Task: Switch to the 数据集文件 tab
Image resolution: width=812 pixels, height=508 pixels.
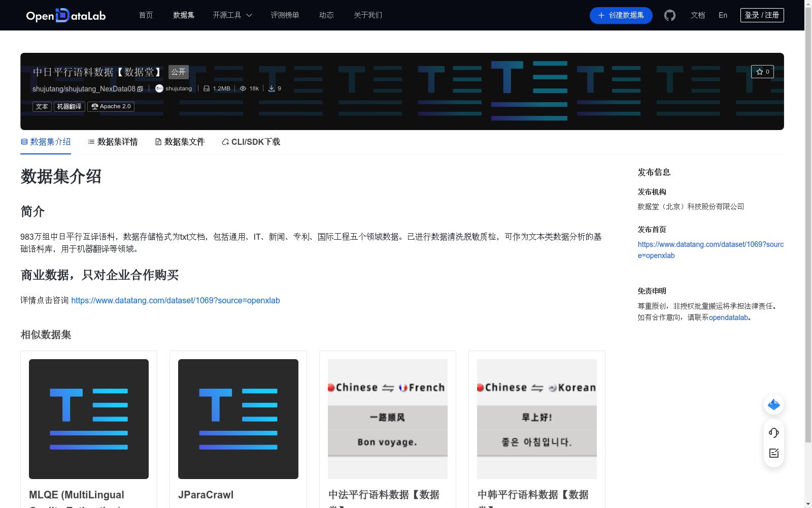Action: click(180, 142)
